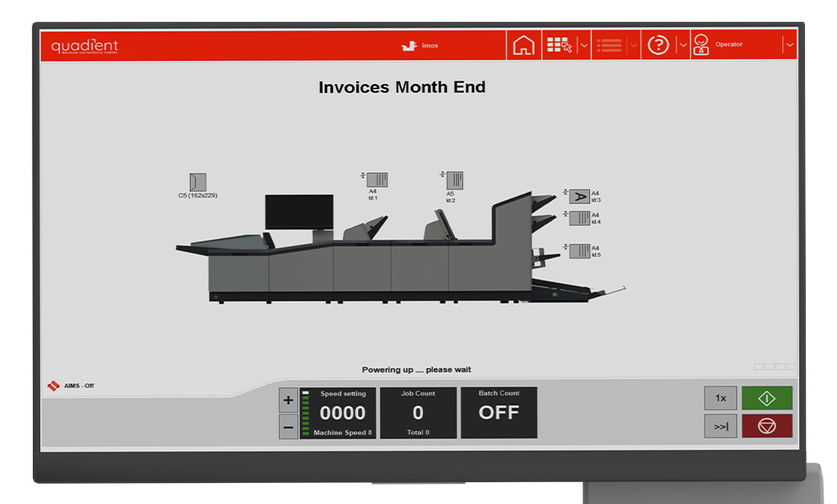
Task: Select the C5 envelope icon
Action: (198, 181)
